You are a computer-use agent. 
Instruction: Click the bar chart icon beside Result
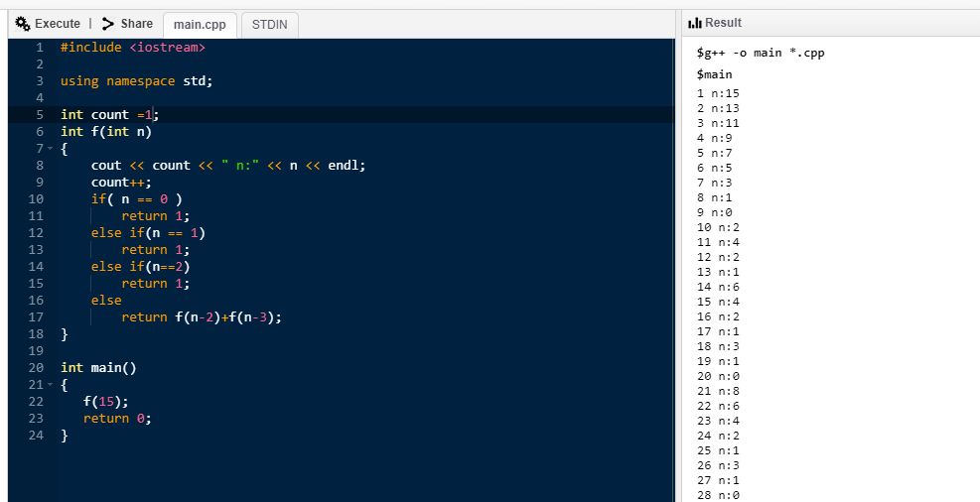tap(694, 23)
